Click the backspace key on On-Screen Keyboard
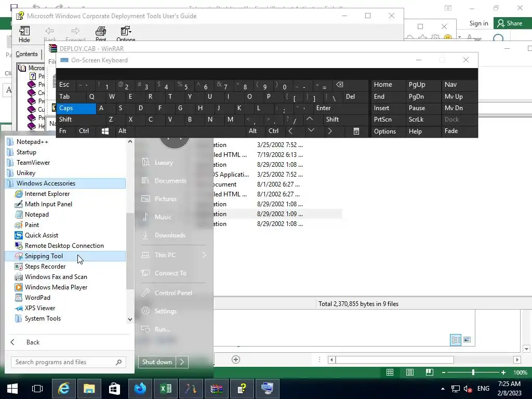Viewport: 532px width, 399px height. coord(340,85)
